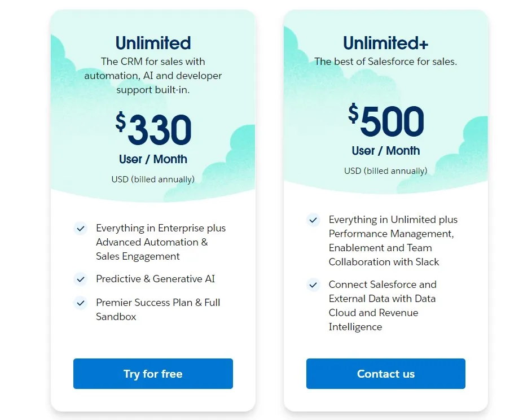Click Collaboration with Slack feature text

pyautogui.click(x=384, y=262)
